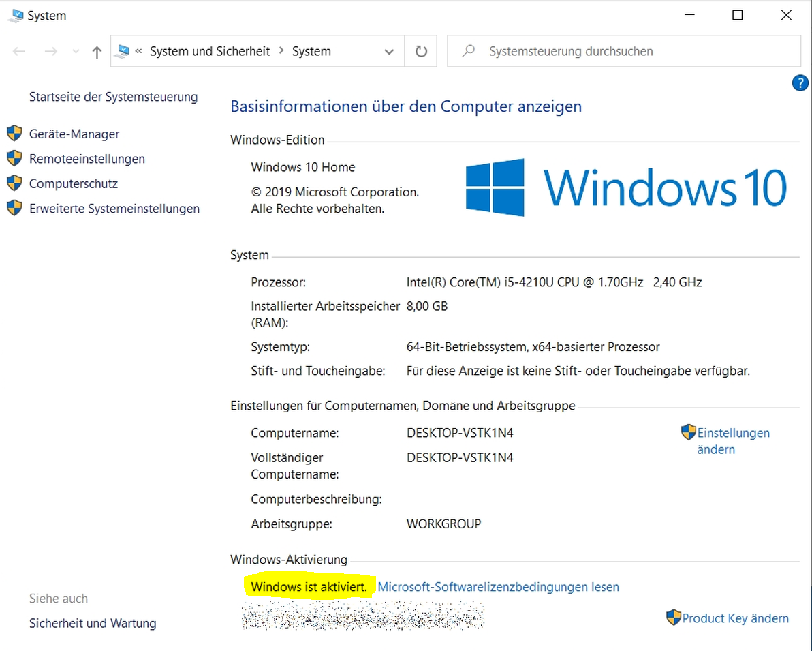Viewport: 812px width, 651px height.
Task: Select the RAM value "8,00 GB"
Action: (426, 306)
